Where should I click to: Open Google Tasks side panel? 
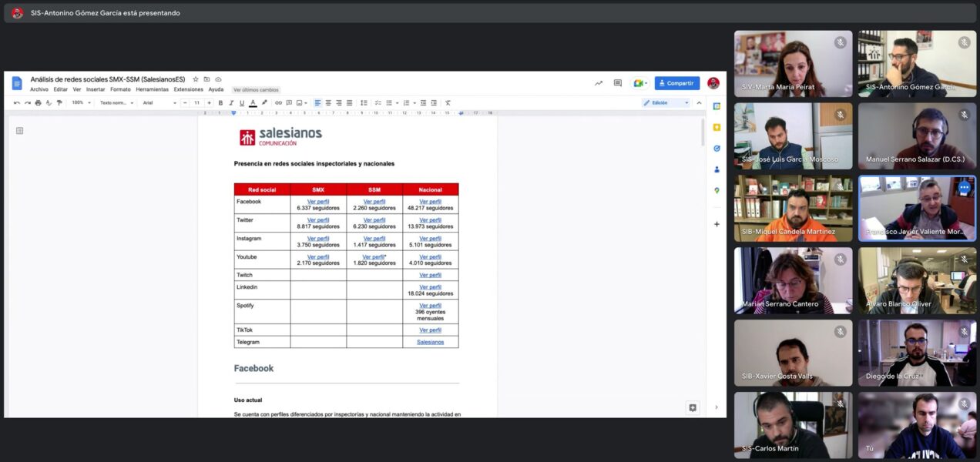[x=717, y=148]
